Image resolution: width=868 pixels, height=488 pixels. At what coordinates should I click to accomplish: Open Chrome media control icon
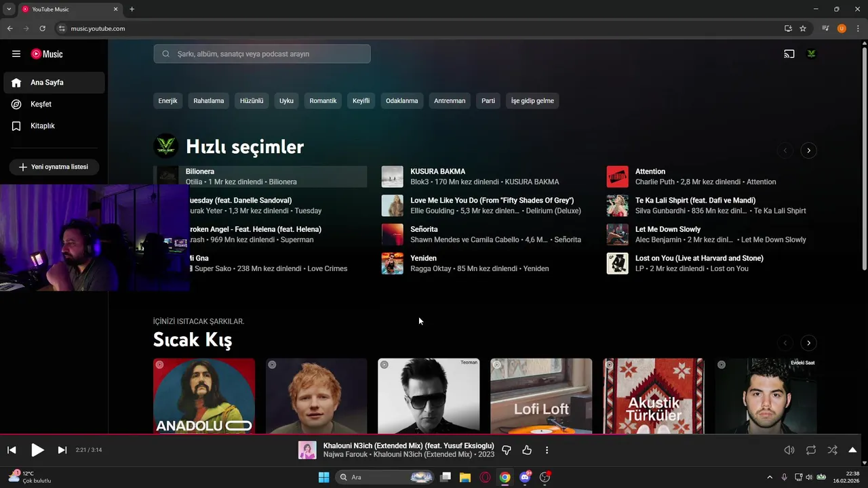(x=825, y=28)
